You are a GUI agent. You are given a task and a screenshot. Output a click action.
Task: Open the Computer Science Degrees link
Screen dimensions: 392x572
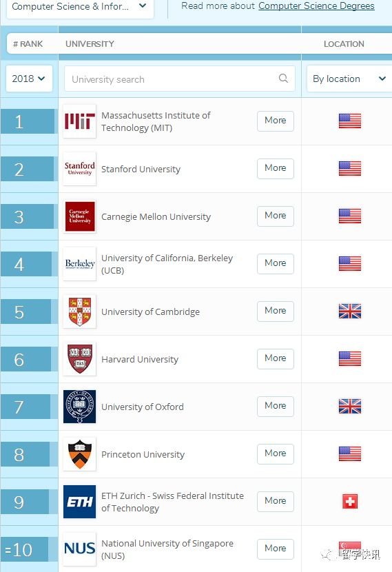[316, 6]
